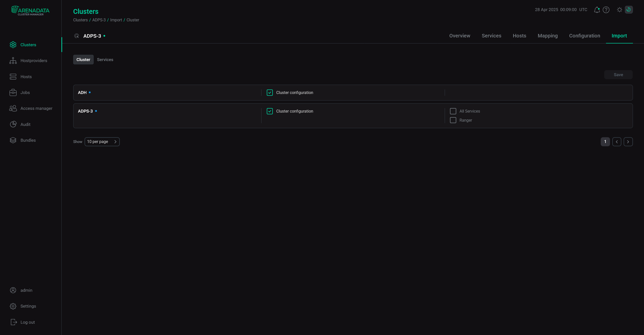Switch to Overview tab
This screenshot has width=644, height=335.
coord(460,36)
